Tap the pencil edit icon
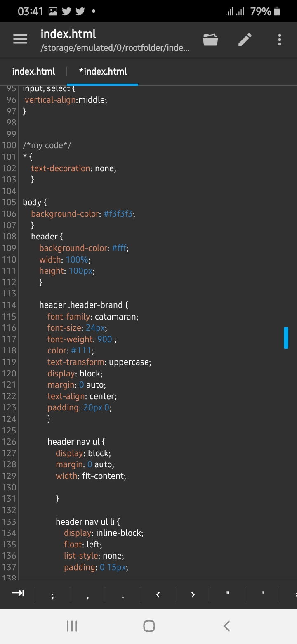 (245, 40)
